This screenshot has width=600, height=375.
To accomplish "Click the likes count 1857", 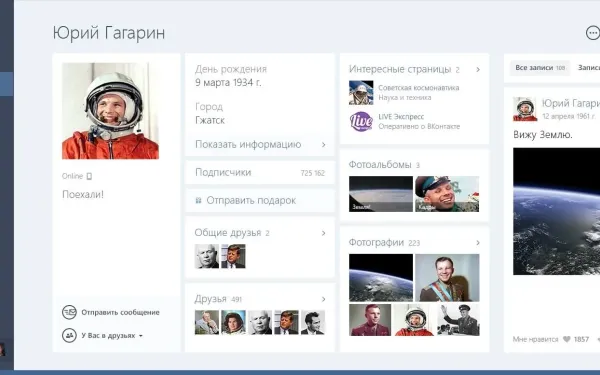I will click(x=581, y=339).
